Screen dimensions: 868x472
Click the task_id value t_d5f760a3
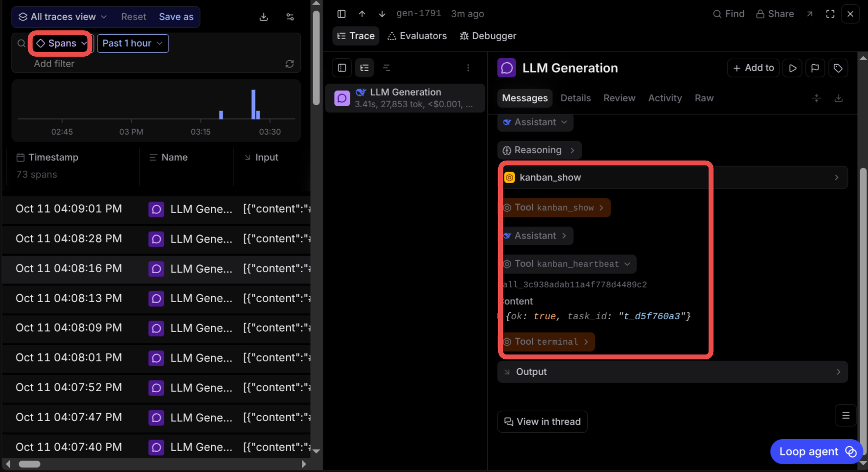pos(652,316)
